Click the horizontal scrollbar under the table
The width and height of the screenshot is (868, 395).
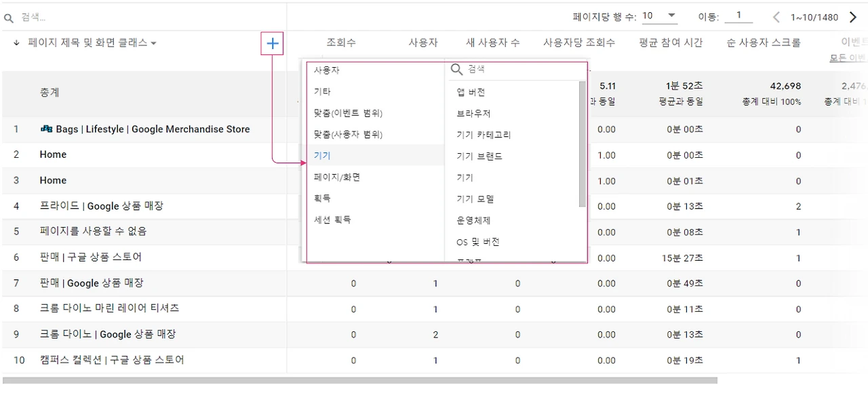tap(359, 381)
